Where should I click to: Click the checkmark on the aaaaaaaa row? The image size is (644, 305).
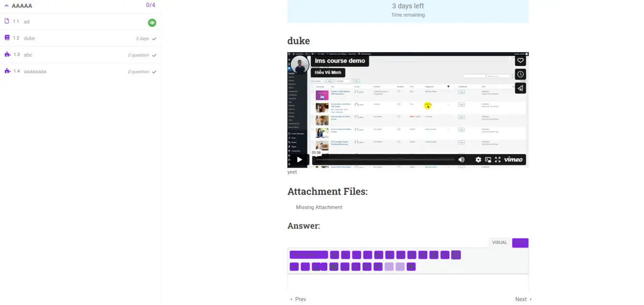coord(155,72)
